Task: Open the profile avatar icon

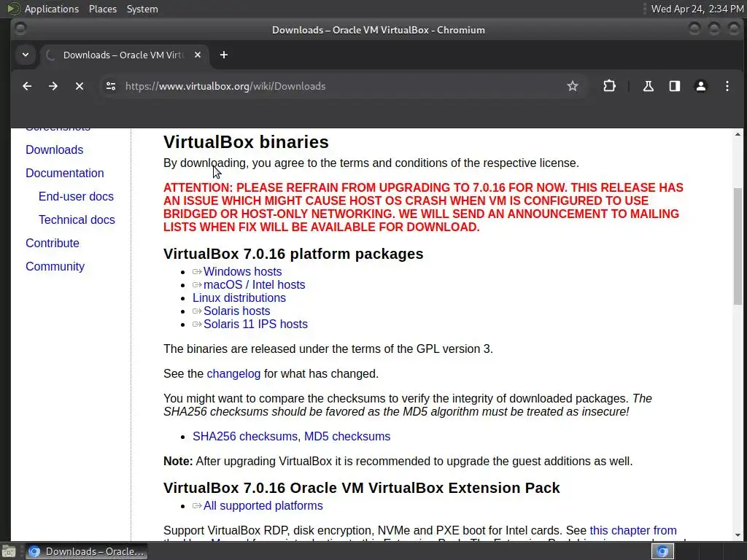Action: pos(701,86)
